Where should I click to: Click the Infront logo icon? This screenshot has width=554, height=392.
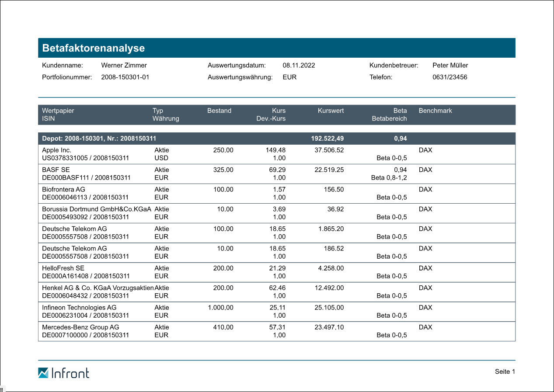43,373
